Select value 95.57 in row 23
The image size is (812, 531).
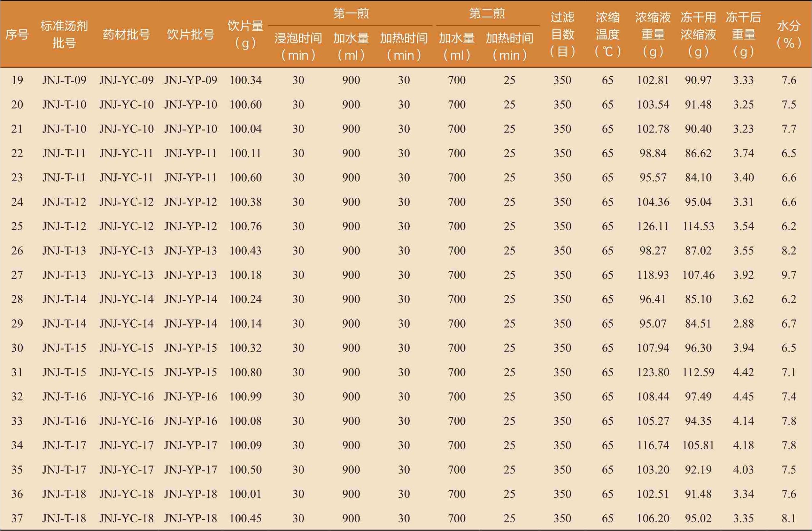point(653,178)
